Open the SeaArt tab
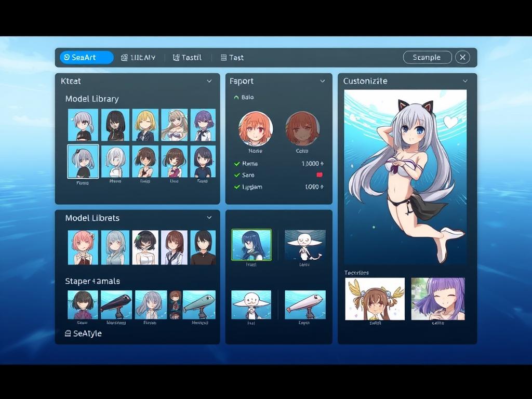532x399 pixels. pos(87,57)
